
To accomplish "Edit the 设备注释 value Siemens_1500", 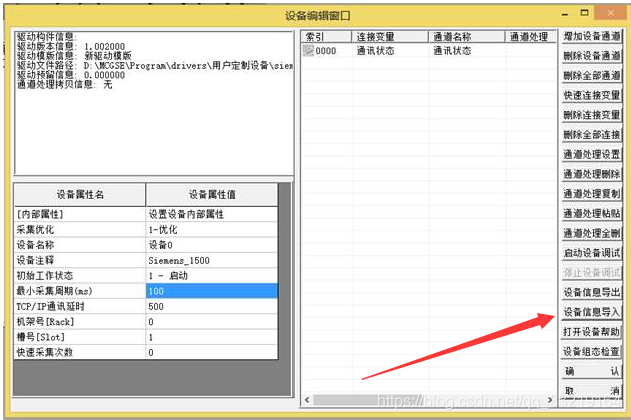I will [x=212, y=260].
